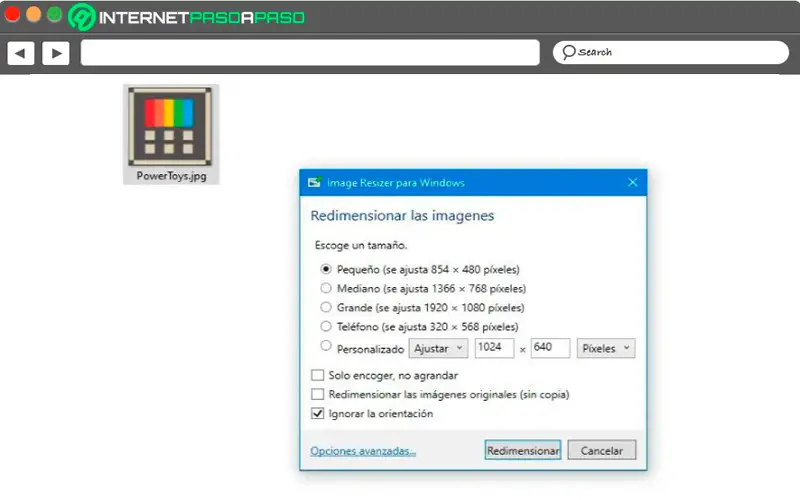Screen dimensions: 800x500
Task: Click the browser back arrow button
Action: [20, 53]
